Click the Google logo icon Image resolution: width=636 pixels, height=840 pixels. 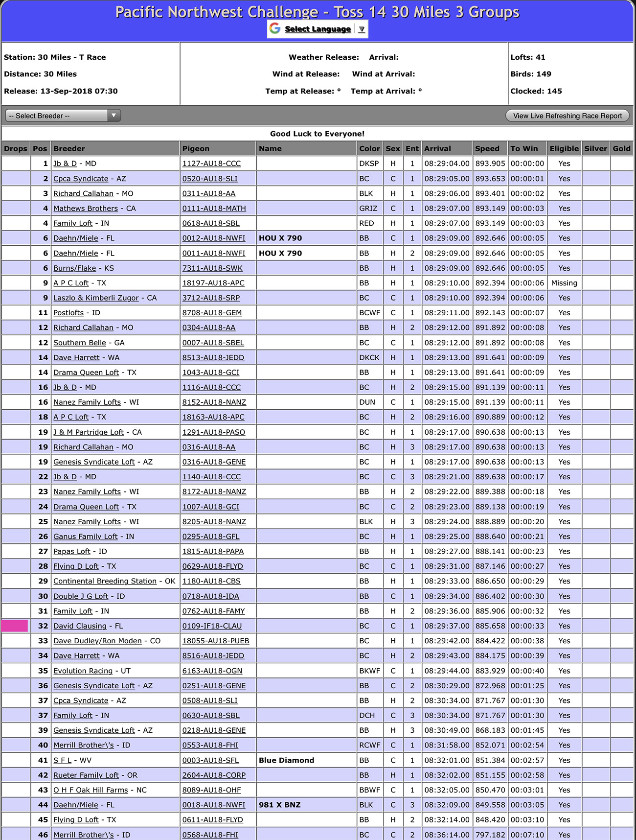pos(275,29)
